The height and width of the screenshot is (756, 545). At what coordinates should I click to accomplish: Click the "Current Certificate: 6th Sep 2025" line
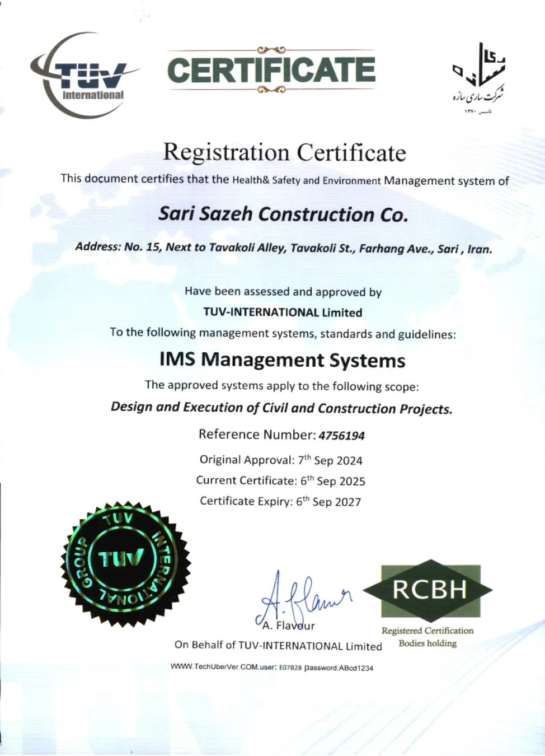(x=280, y=480)
